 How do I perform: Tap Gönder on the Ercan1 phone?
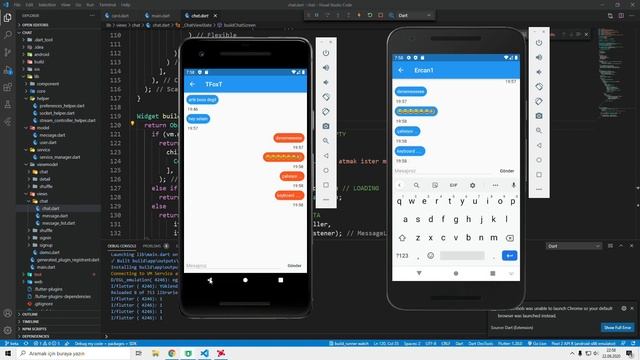coord(507,171)
